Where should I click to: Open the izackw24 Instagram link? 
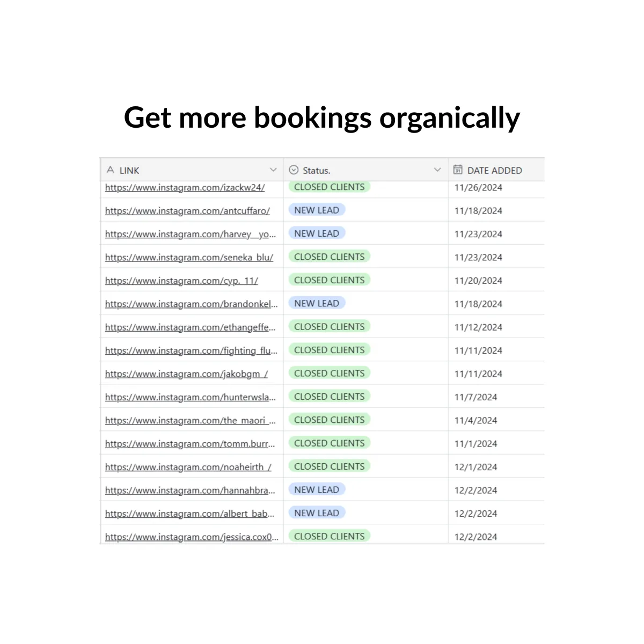(185, 188)
